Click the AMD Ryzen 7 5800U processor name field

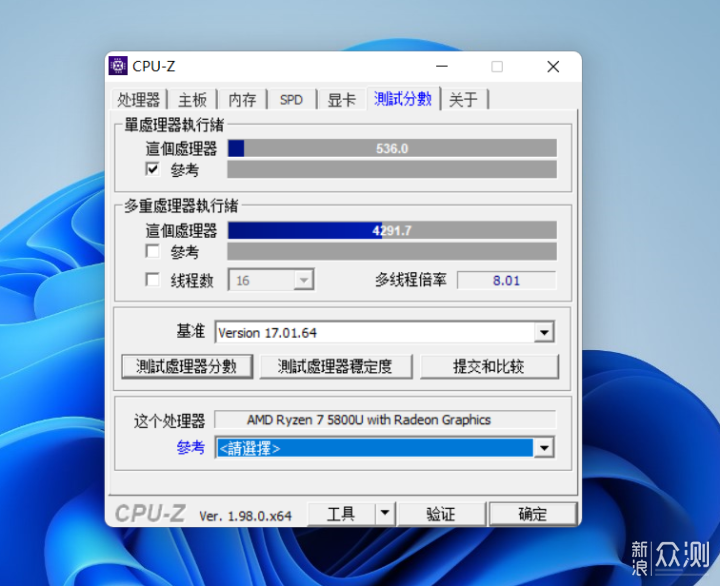[x=385, y=420]
